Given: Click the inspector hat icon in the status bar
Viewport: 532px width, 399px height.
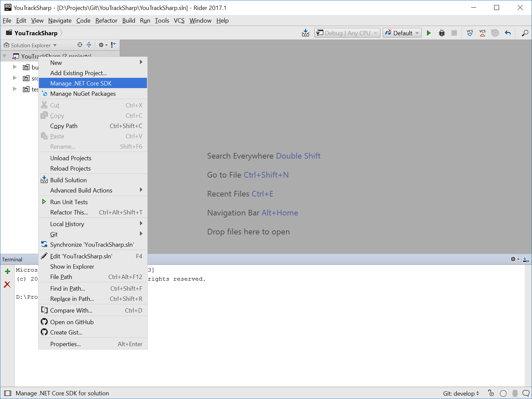Looking at the screenshot, I should pyautogui.click(x=515, y=393).
